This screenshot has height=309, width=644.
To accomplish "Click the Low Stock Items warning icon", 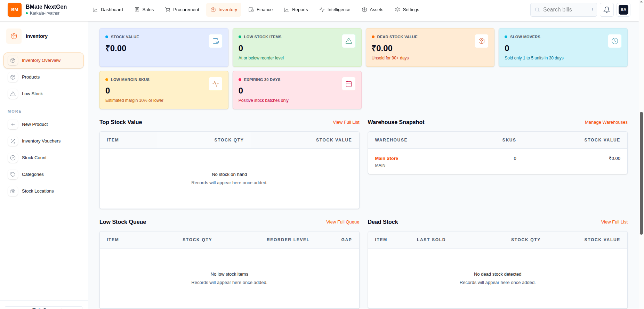I will tap(349, 41).
